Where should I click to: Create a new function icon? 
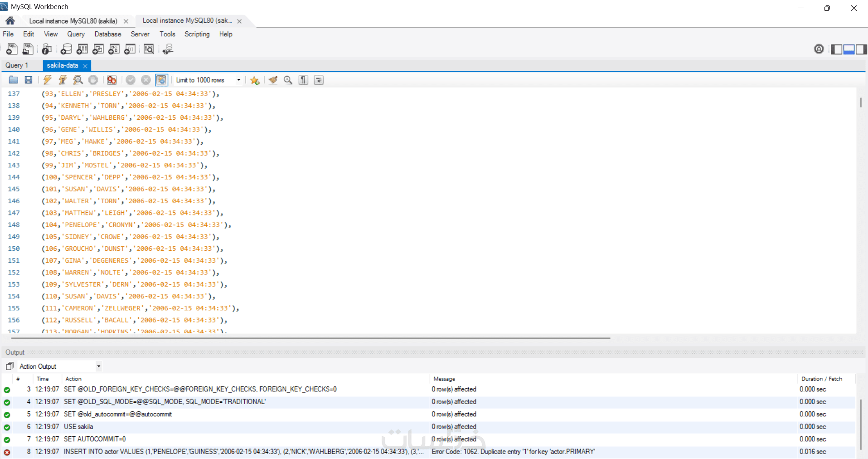coord(130,49)
